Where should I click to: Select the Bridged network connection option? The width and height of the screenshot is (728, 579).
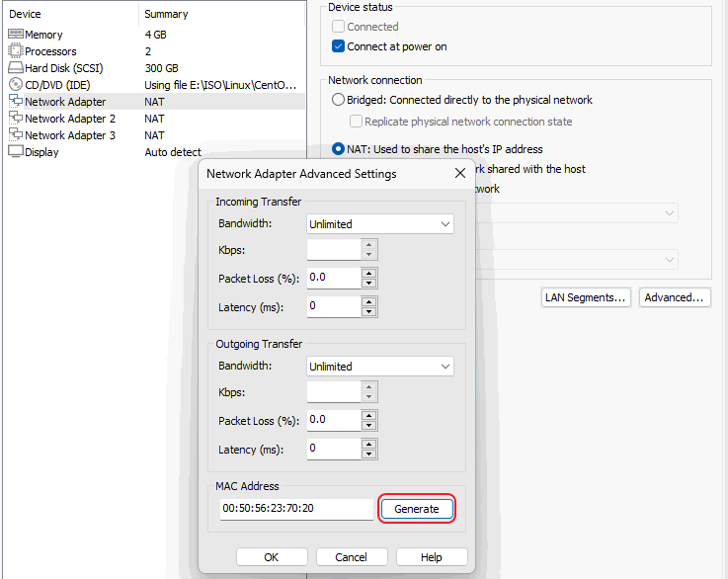coord(339,100)
